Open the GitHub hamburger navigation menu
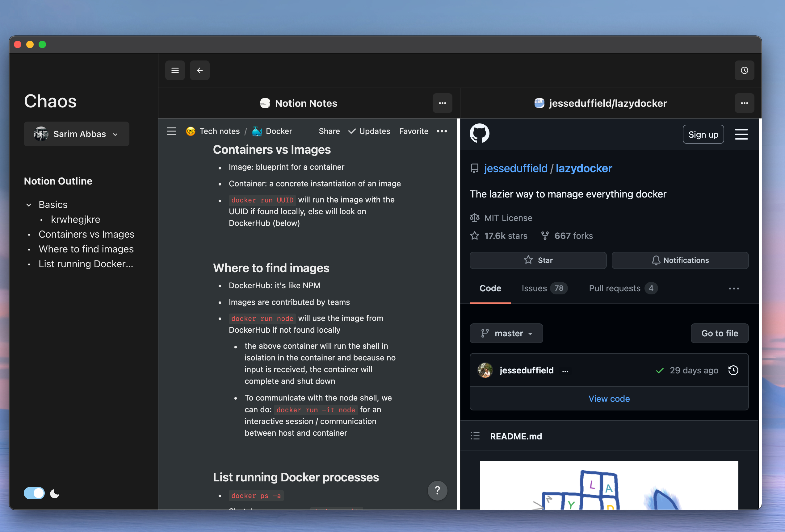 pyautogui.click(x=741, y=134)
